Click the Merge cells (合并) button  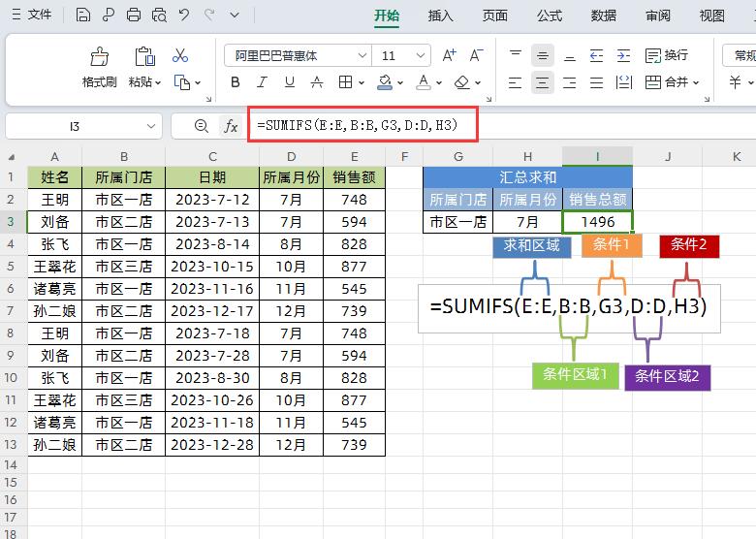671,82
